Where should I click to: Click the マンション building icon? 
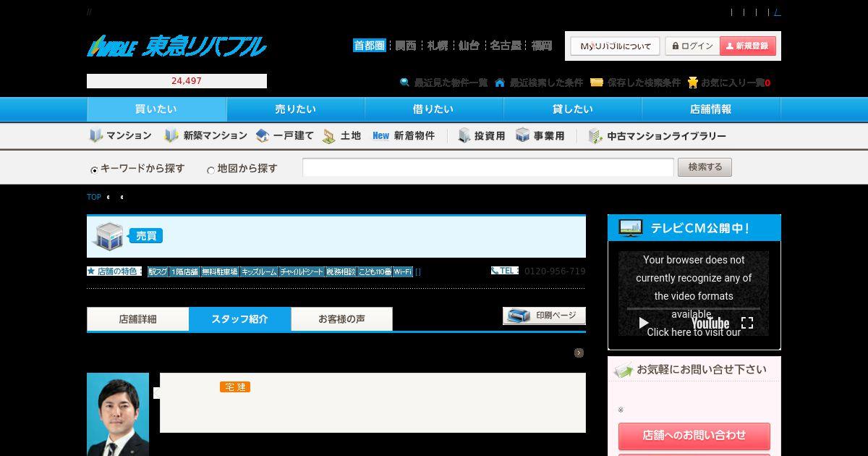click(95, 135)
